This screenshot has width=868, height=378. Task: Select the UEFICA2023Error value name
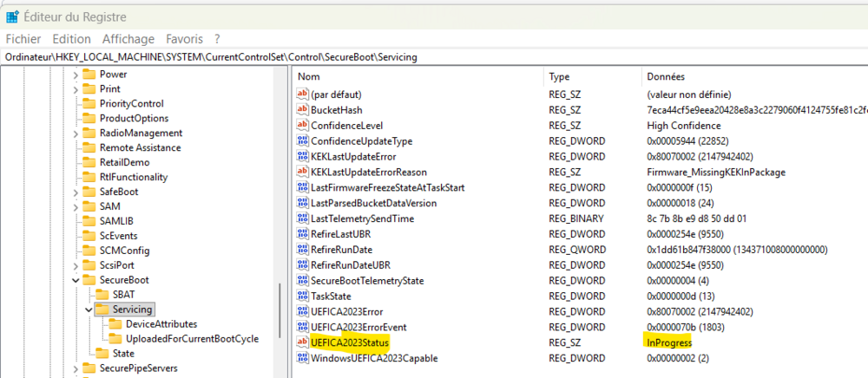point(346,311)
